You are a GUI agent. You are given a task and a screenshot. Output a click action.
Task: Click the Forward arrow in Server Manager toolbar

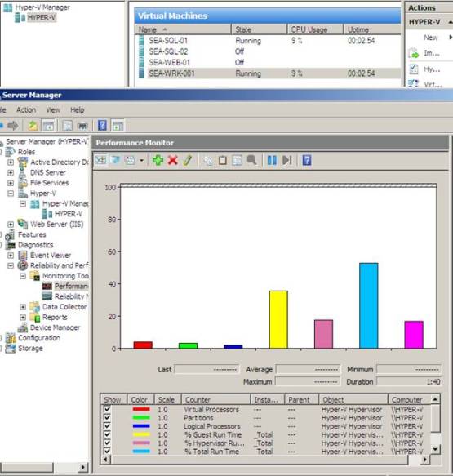(13, 126)
